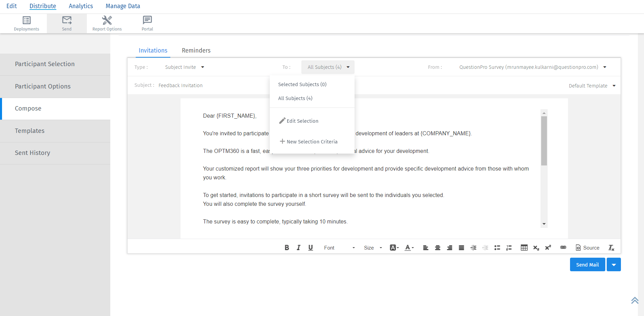Align text right in editor
This screenshot has height=316, width=644.
(x=450, y=248)
